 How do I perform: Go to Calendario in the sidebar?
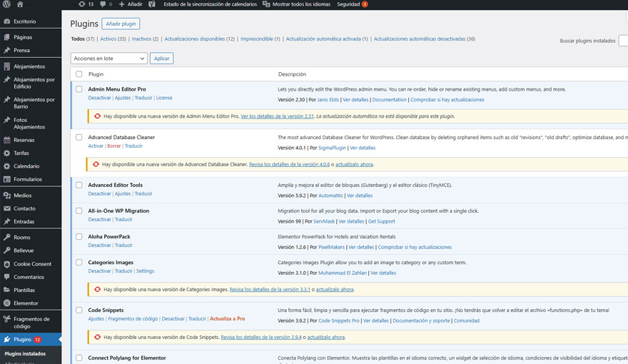pyautogui.click(x=26, y=166)
